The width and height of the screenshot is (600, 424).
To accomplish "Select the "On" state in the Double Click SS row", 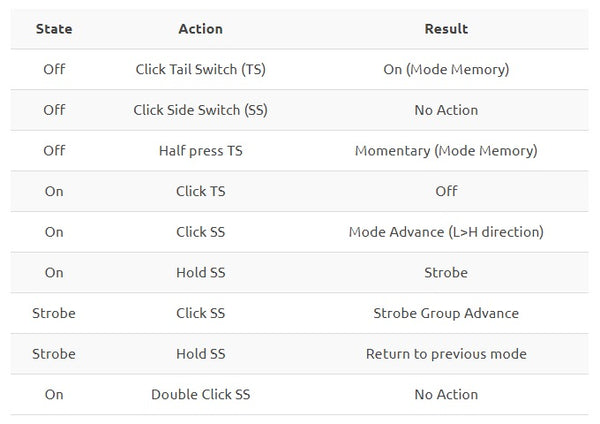I will pos(54,394).
